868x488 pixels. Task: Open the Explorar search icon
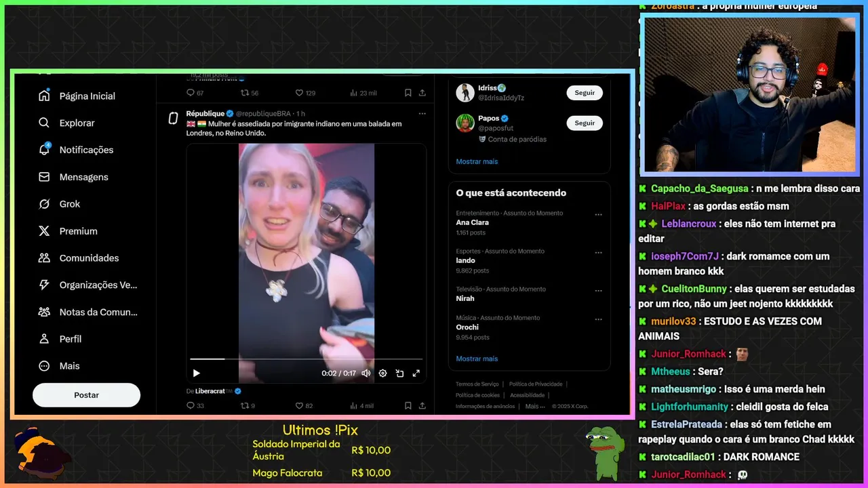click(44, 123)
